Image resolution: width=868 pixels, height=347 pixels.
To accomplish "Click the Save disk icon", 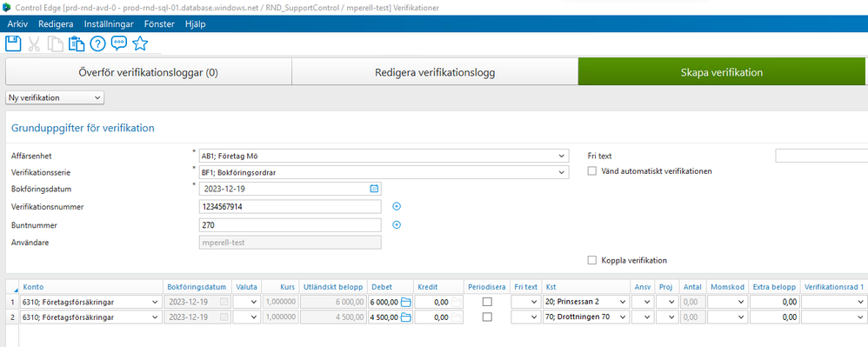I will coord(13,43).
